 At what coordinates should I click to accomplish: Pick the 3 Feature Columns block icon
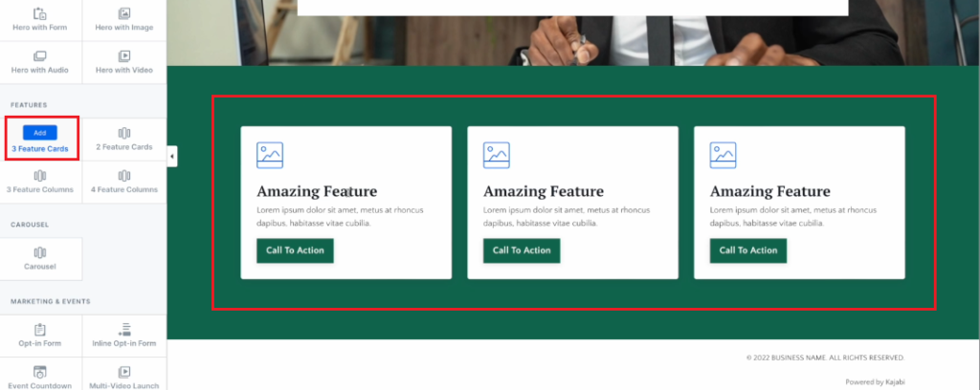click(x=40, y=175)
